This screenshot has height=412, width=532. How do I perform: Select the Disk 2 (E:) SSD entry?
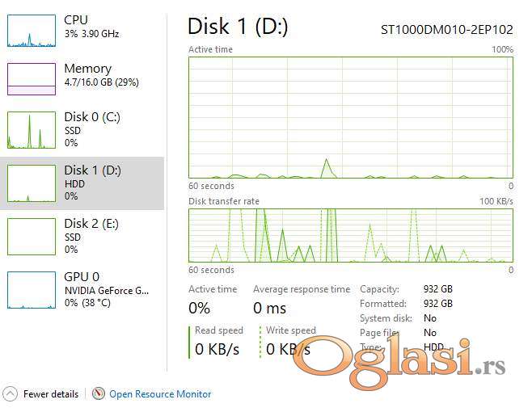[x=91, y=236]
